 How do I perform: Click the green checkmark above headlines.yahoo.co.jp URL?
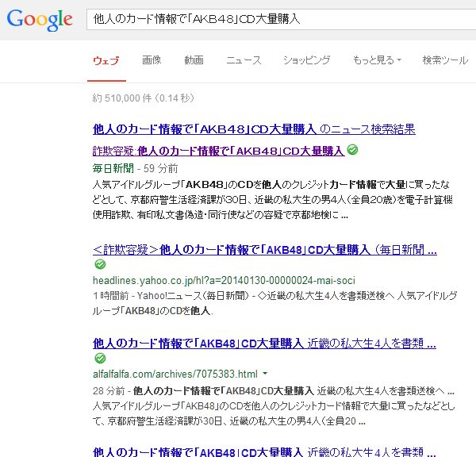100,264
